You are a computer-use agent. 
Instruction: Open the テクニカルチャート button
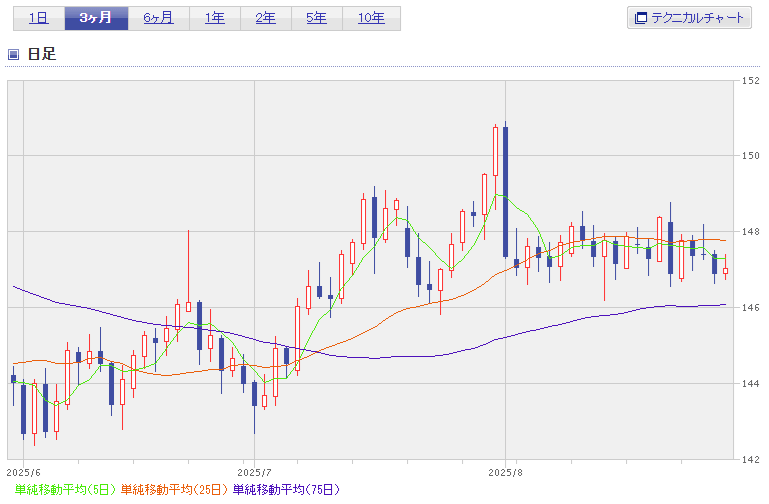point(689,18)
